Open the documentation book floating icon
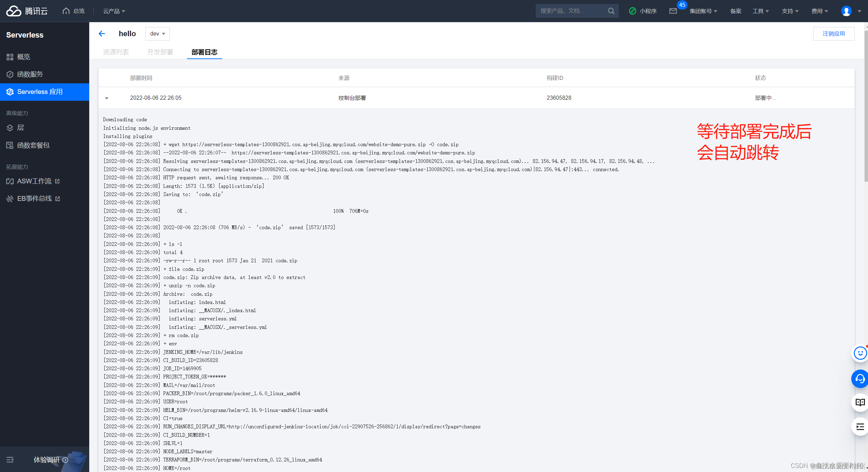Image resolution: width=868 pixels, height=472 pixels. point(860,402)
